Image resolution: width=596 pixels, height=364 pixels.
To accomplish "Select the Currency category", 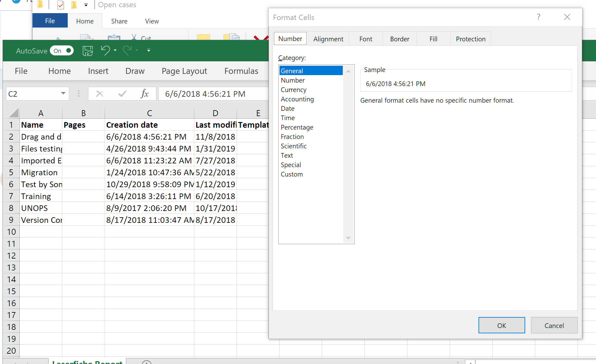I will (294, 90).
